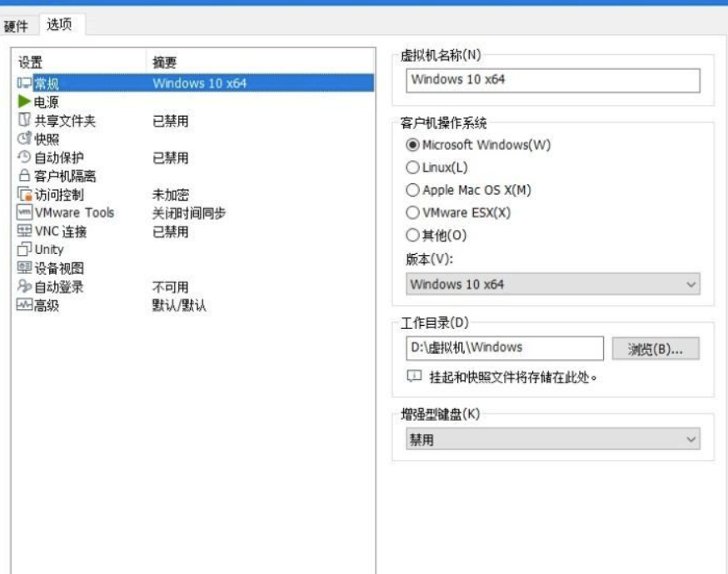Select the 自动保护 settings row
Screen dimensions: 728x574
pos(195,157)
